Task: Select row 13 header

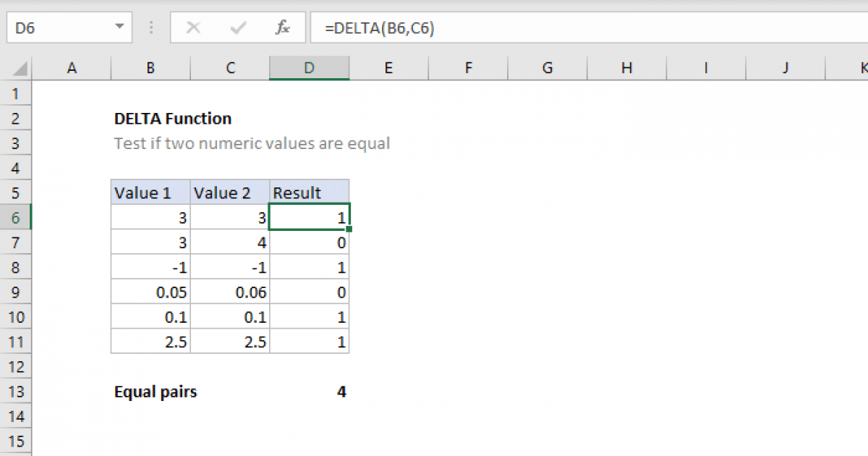Action: [16, 392]
